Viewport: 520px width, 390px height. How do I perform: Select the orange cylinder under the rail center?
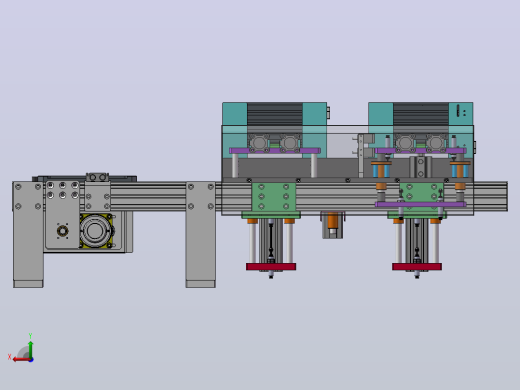[x=333, y=221]
